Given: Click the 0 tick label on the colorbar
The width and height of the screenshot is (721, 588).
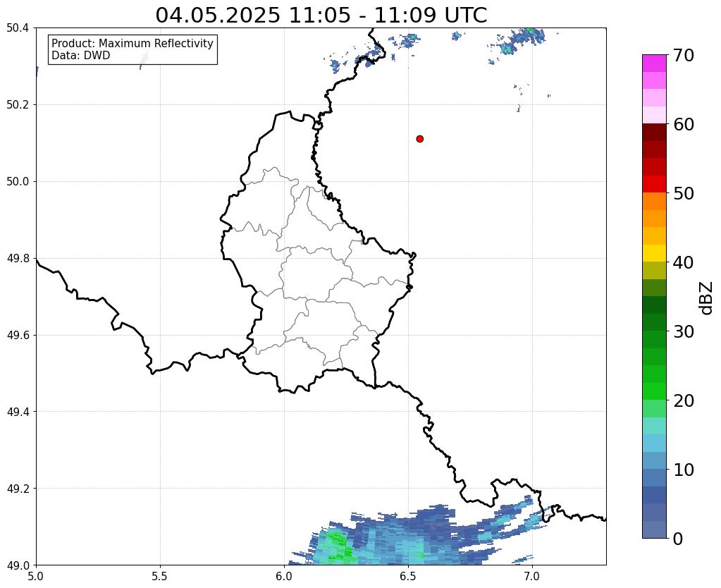Looking at the screenshot, I should (678, 539).
